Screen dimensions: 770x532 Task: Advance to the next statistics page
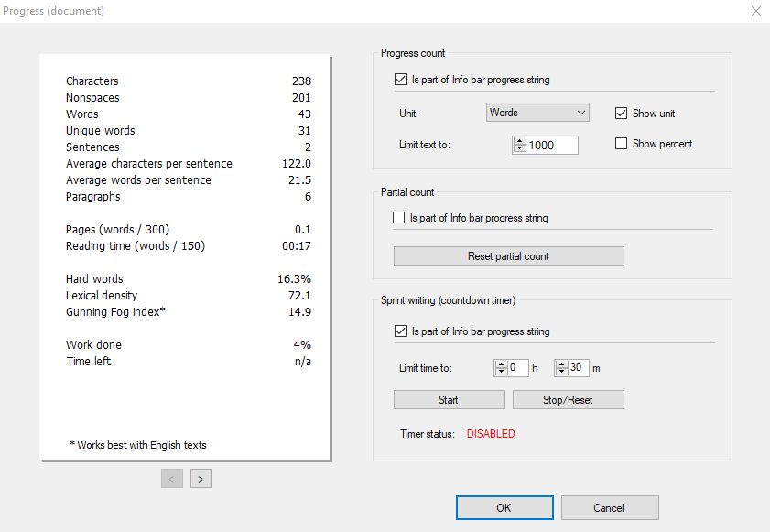click(x=201, y=478)
